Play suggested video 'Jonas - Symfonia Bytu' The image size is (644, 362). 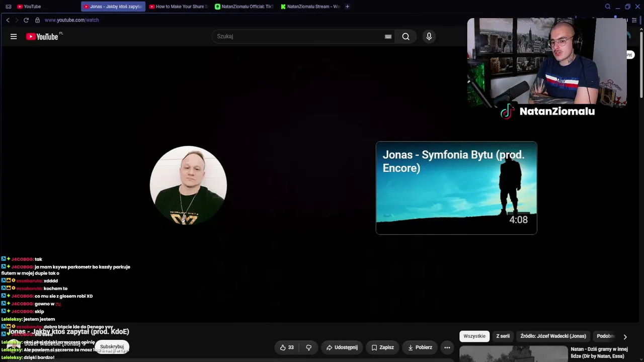pyautogui.click(x=456, y=188)
